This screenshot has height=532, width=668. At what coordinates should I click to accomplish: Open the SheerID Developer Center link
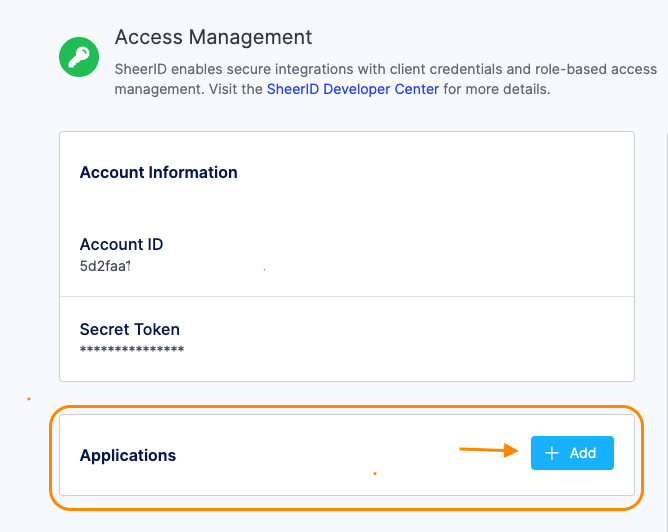pos(353,89)
